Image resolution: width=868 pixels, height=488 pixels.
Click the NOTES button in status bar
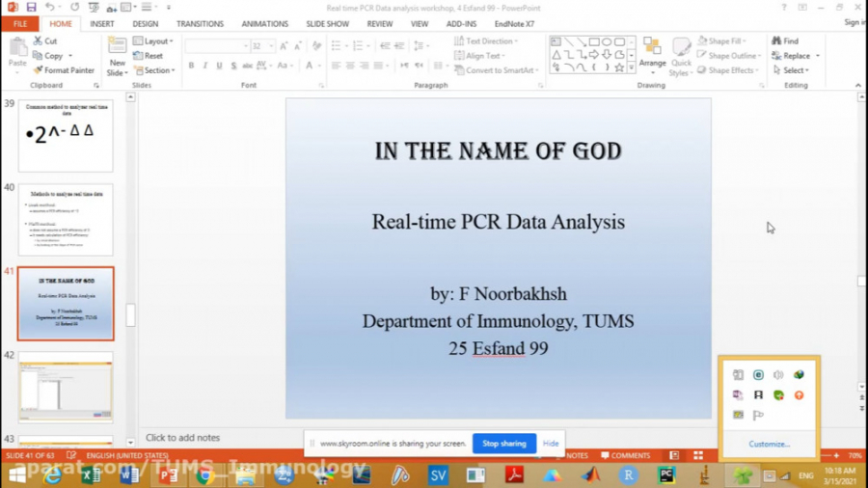point(574,455)
